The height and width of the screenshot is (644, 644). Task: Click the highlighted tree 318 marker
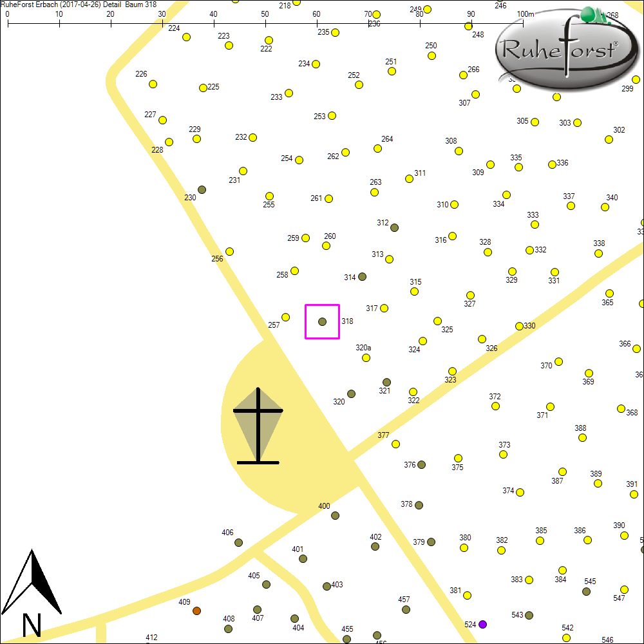click(x=322, y=321)
